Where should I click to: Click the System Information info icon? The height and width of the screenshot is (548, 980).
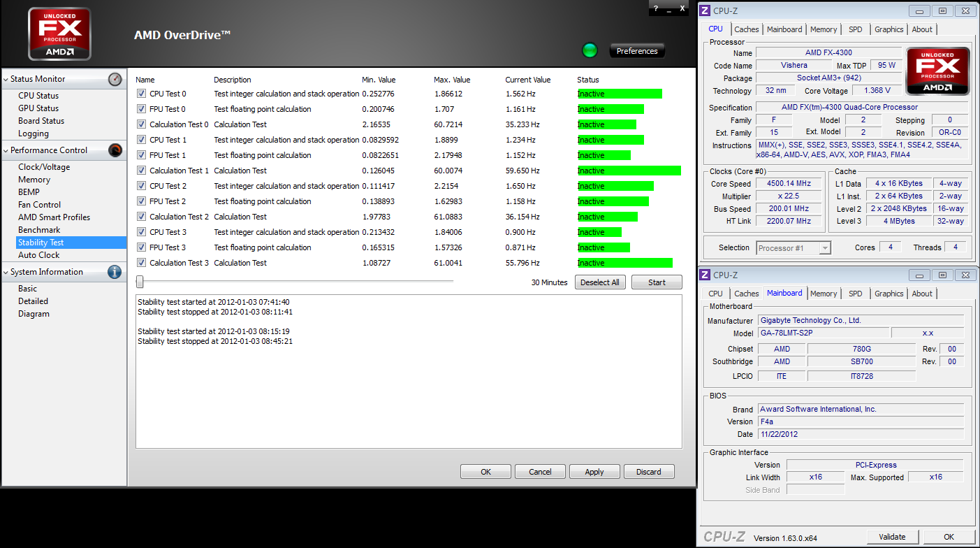115,272
